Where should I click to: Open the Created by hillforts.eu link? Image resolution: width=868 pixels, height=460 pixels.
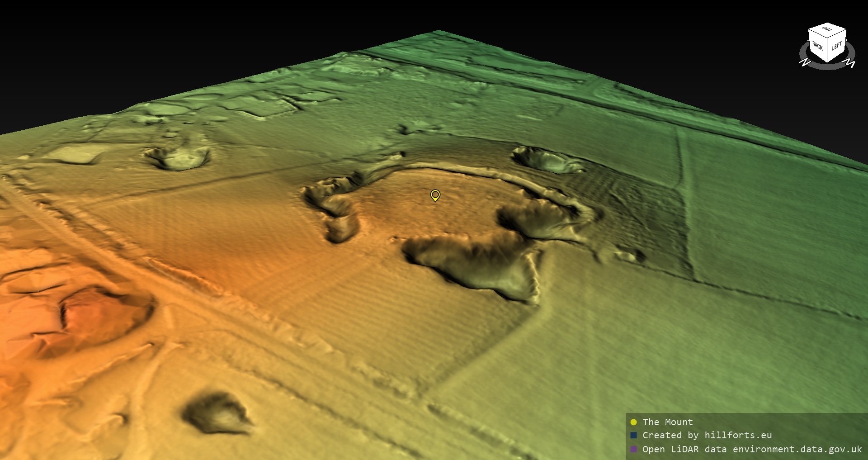(x=707, y=436)
